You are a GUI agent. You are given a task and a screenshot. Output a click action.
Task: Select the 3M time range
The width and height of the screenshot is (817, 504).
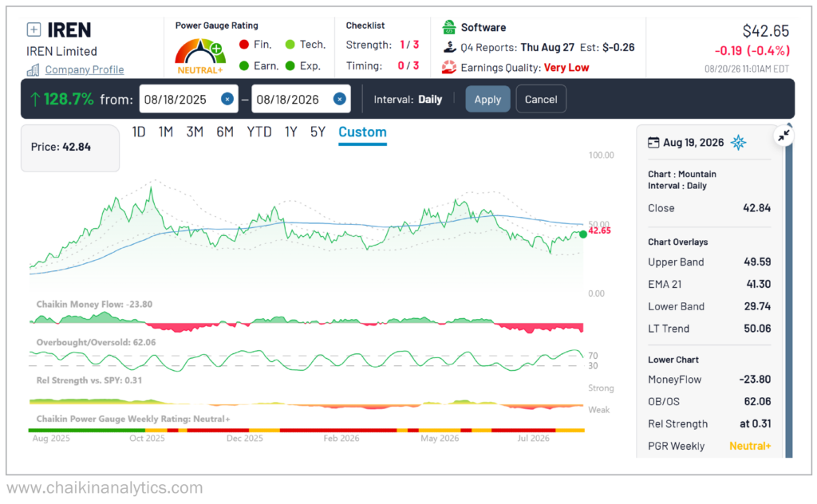pos(195,132)
